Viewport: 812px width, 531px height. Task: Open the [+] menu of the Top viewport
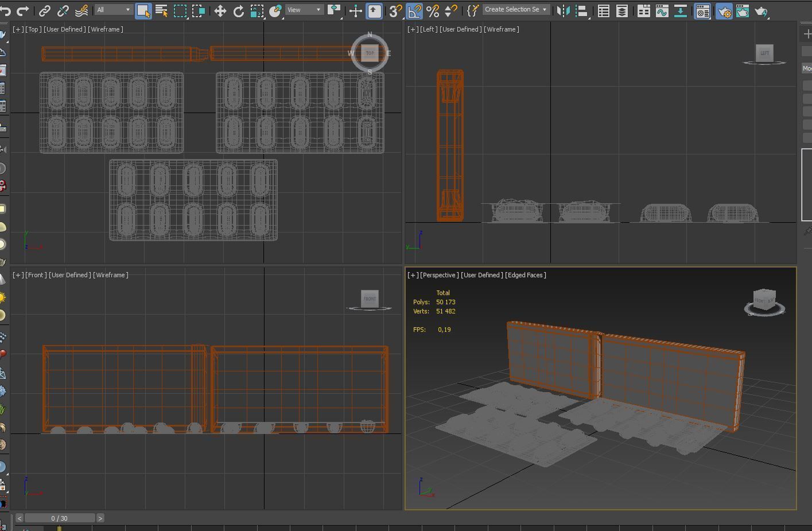[x=18, y=29]
